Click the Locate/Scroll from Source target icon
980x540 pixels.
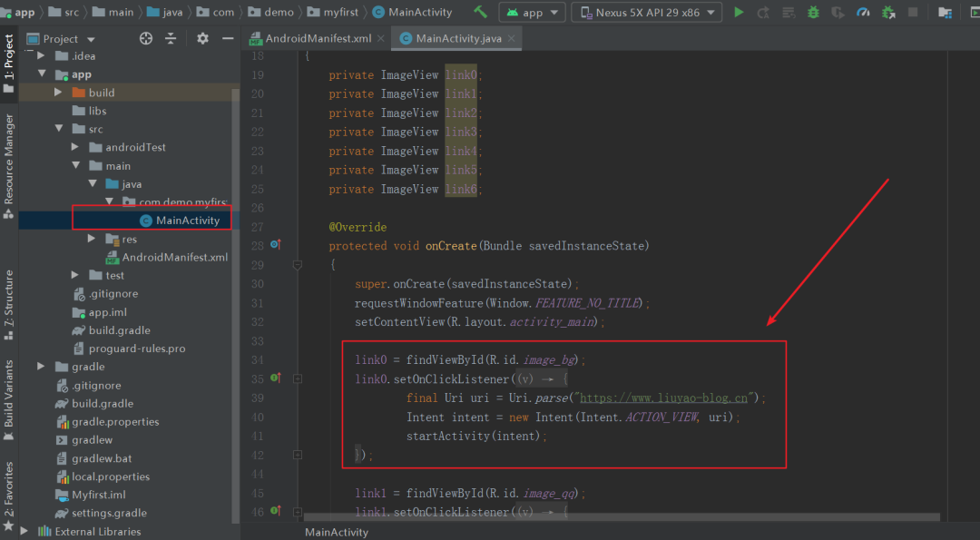pyautogui.click(x=145, y=39)
